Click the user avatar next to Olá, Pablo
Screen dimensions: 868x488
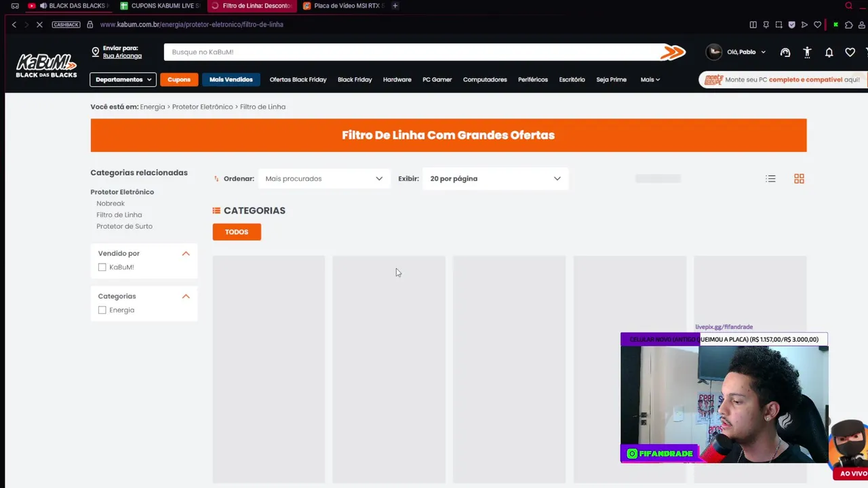point(714,52)
